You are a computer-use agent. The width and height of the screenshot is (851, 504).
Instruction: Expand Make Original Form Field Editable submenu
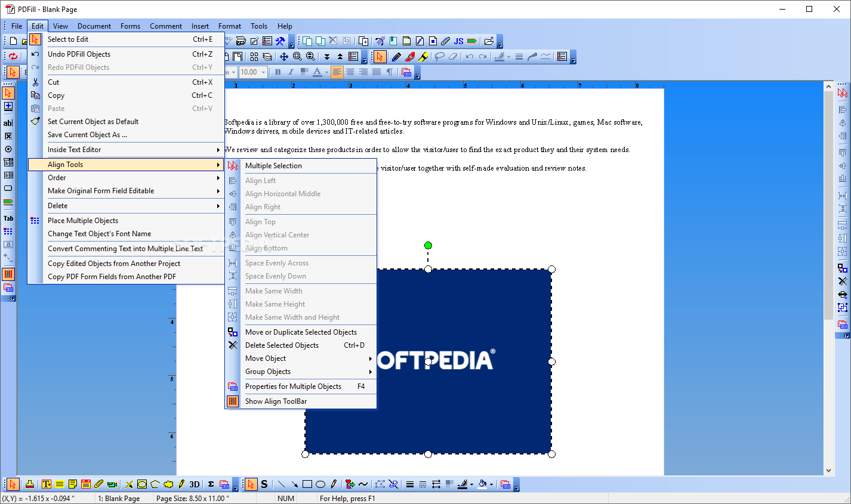125,191
